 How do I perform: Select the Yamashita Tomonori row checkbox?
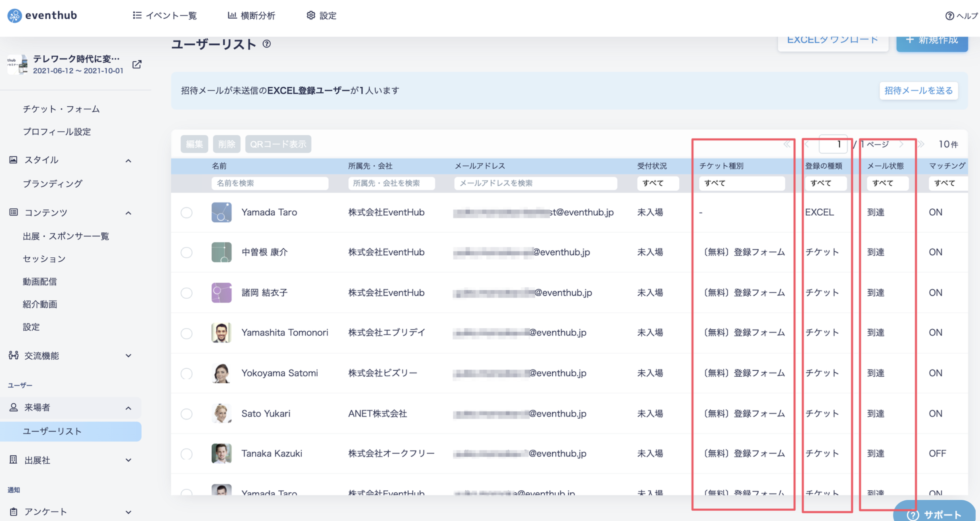[186, 333]
